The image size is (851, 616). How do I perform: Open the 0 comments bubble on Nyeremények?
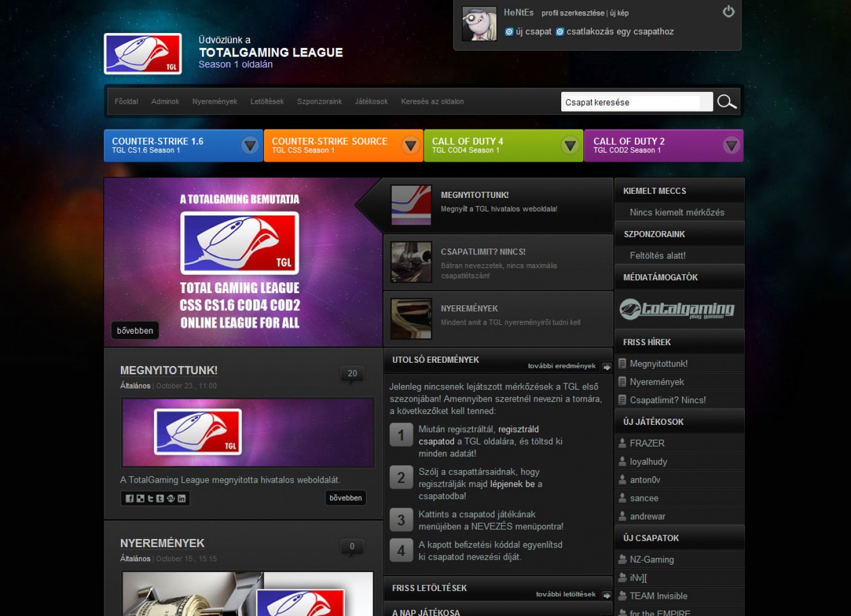tap(352, 547)
